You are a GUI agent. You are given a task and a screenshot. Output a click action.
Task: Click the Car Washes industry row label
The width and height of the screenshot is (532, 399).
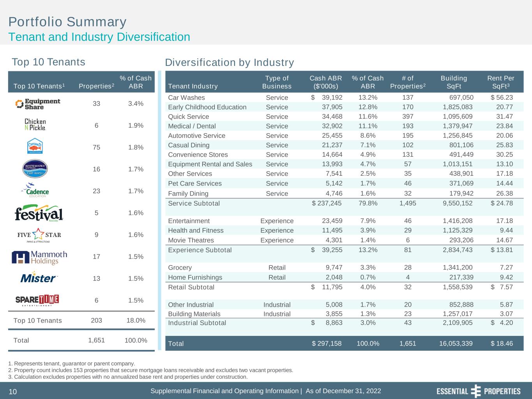pyautogui.click(x=186, y=98)
